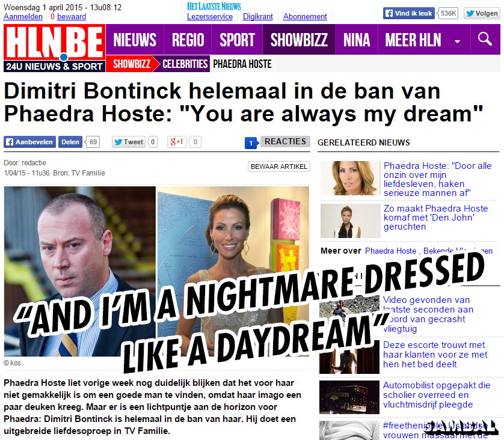
Task: Open the search magnifier icon
Action: coord(485,39)
